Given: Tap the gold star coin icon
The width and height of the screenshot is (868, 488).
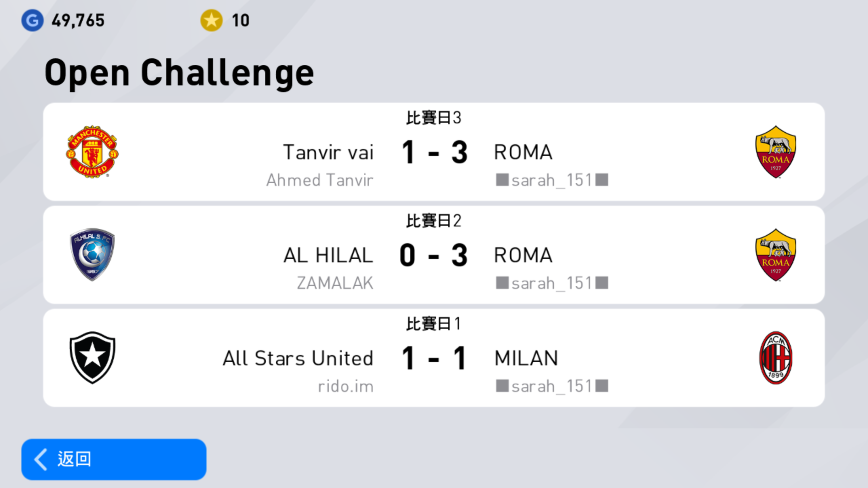Looking at the screenshot, I should (211, 20).
